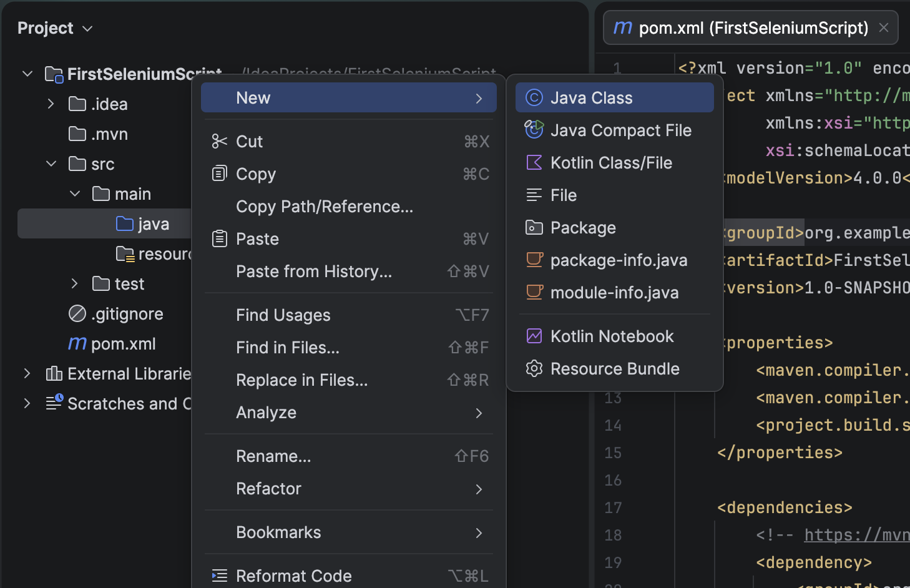Click the module-info.java cup icon

(x=534, y=293)
